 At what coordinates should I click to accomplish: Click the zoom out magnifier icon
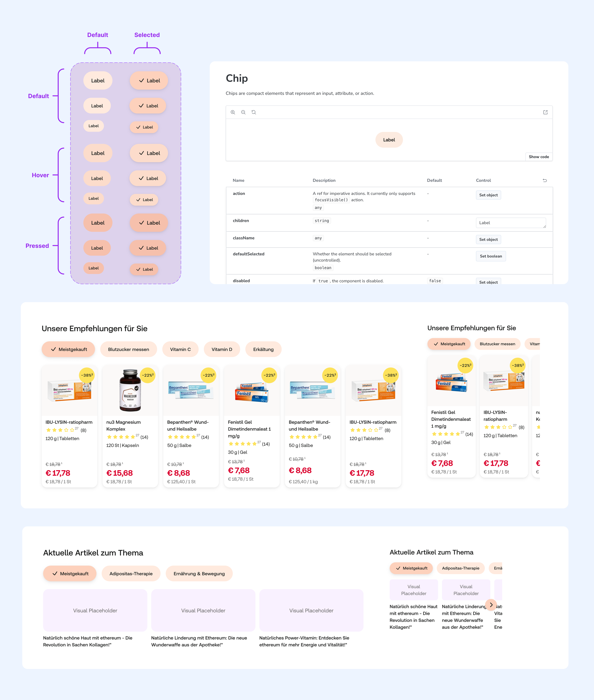tap(243, 112)
